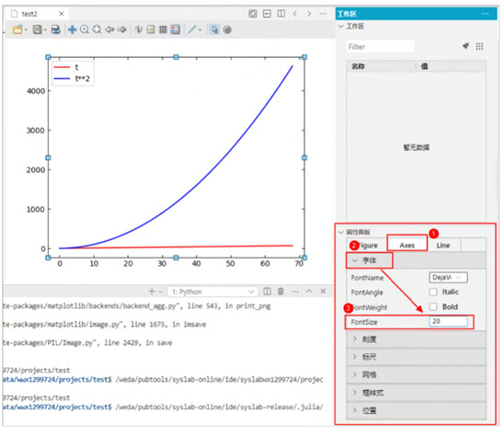Open the line tool dropdown arrow
This screenshot has width=504, height=436.
[x=200, y=30]
